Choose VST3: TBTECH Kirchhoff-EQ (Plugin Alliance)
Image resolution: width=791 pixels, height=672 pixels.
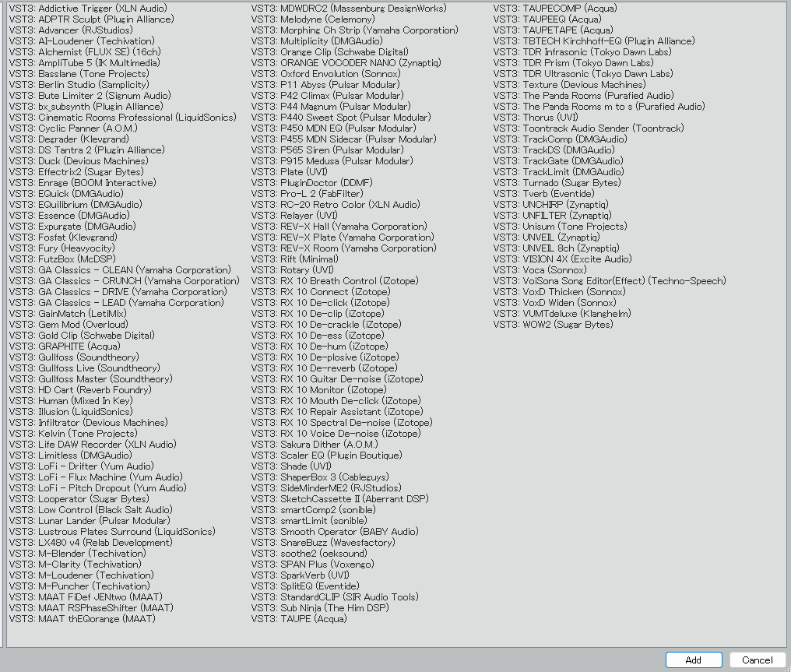594,40
